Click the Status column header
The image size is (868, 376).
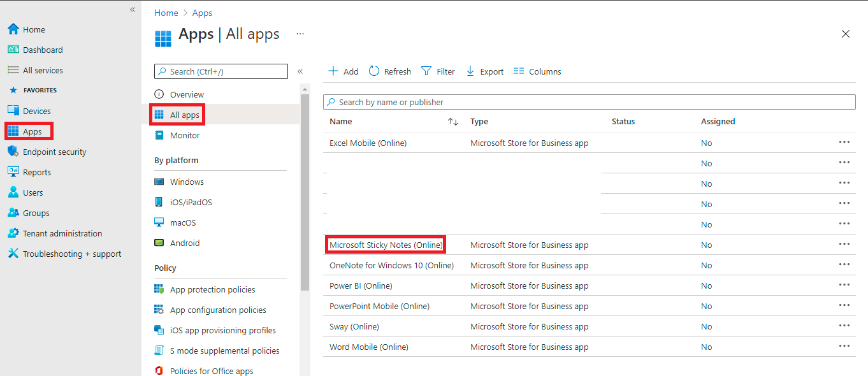tap(623, 122)
